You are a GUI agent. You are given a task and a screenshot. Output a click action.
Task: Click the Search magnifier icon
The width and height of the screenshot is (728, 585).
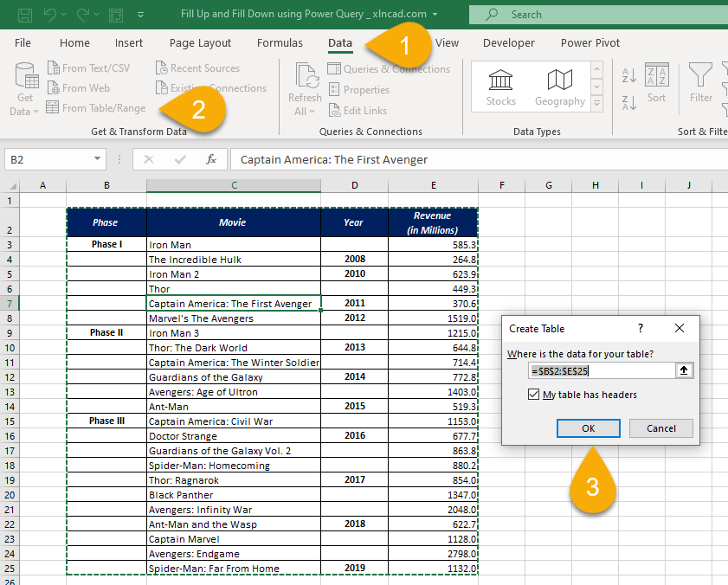pos(491,15)
